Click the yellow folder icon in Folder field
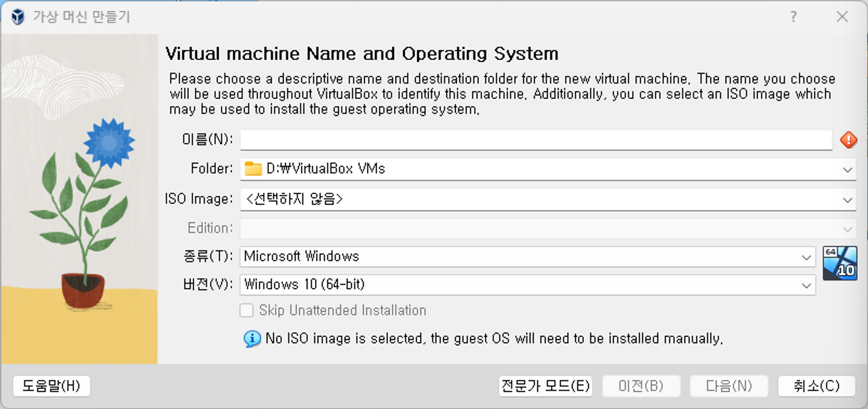 point(253,169)
